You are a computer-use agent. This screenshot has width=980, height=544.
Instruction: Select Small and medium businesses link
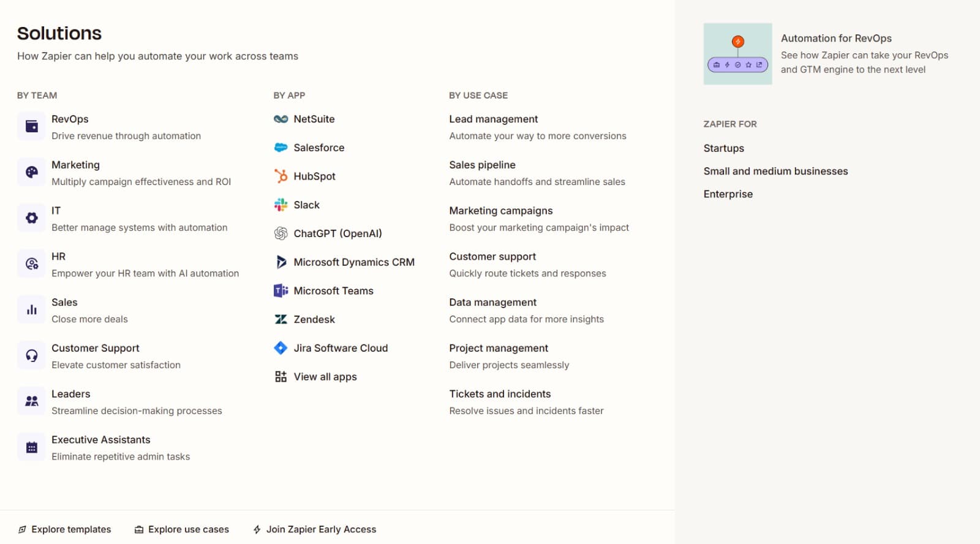coord(775,171)
